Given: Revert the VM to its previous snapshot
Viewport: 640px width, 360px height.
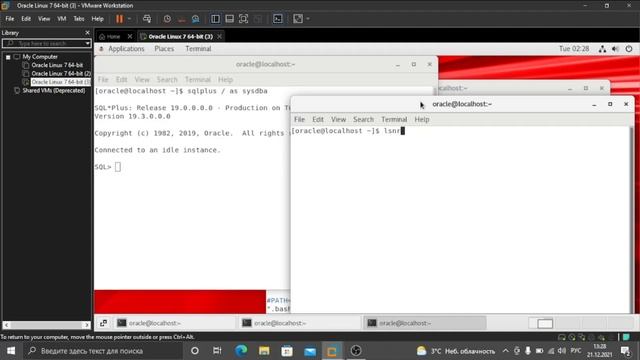Looking at the screenshot, I should (x=182, y=19).
